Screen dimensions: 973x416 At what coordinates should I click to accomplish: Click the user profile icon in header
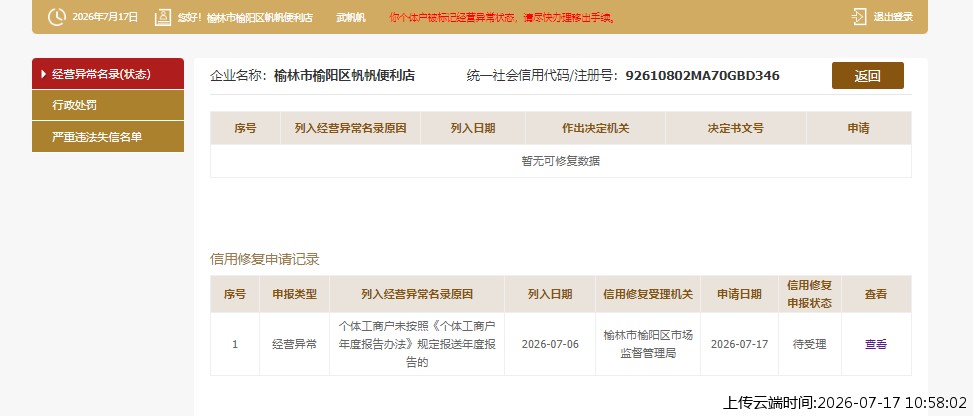click(x=163, y=17)
